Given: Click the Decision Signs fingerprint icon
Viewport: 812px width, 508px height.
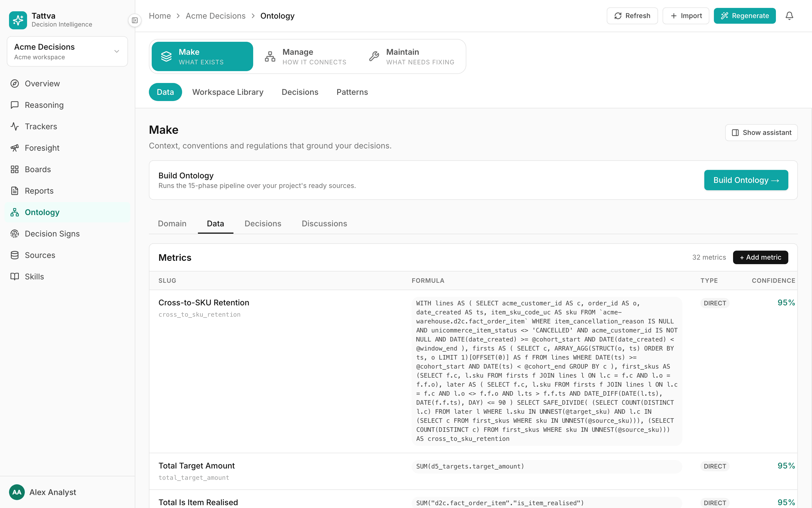Looking at the screenshot, I should pos(15,234).
